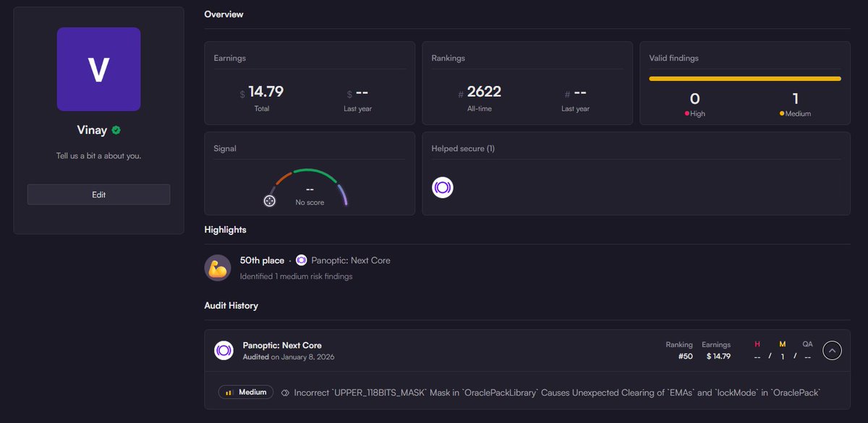Click the eye icon beside the finding title
The image size is (868, 423).
285,393
